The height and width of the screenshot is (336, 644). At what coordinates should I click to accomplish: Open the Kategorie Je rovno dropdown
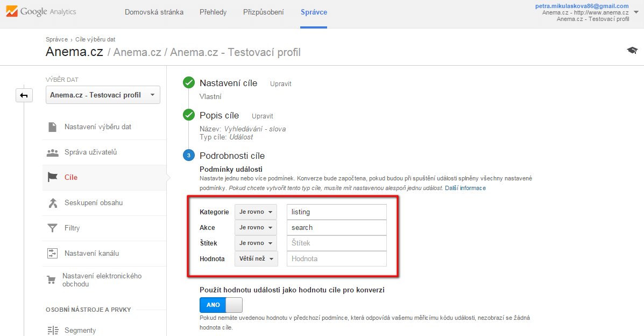click(256, 212)
